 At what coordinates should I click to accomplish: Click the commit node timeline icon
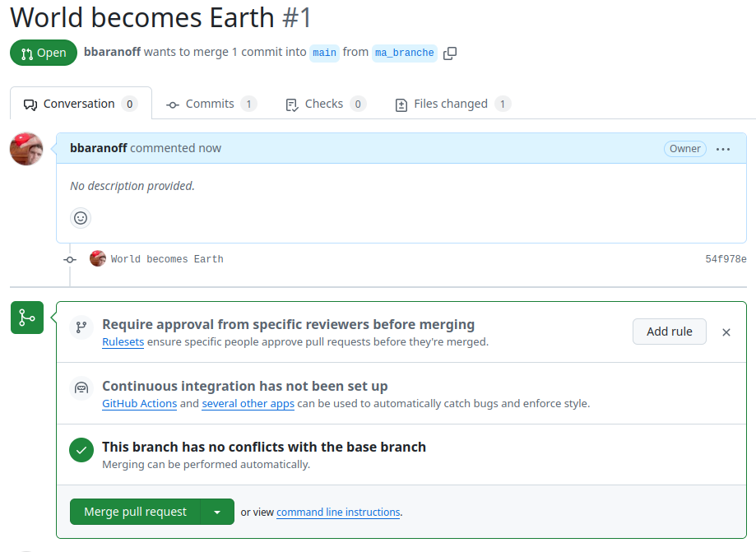(x=70, y=260)
